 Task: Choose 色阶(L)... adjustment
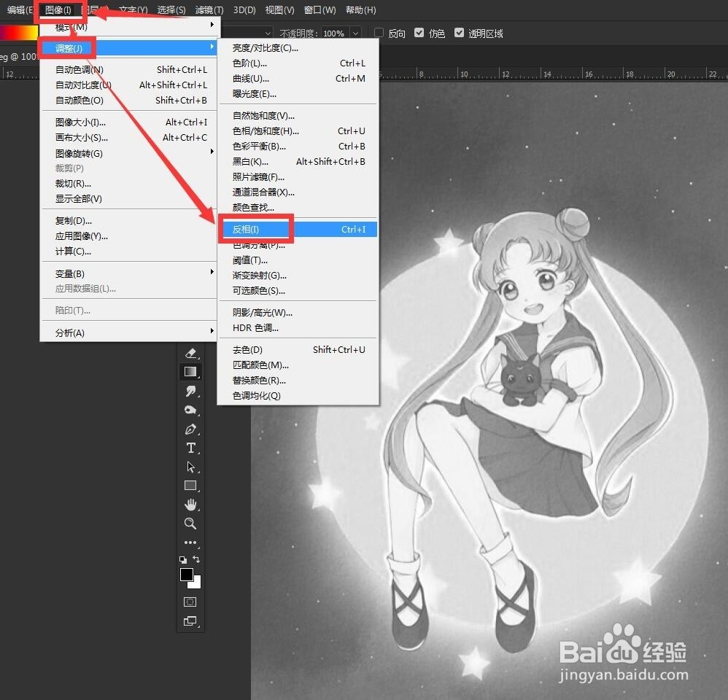pyautogui.click(x=298, y=63)
